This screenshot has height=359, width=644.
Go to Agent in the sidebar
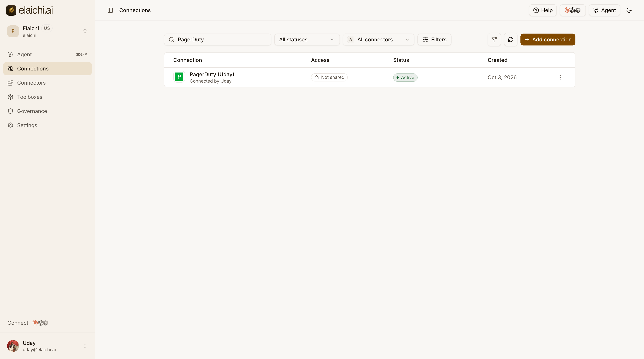click(x=48, y=54)
